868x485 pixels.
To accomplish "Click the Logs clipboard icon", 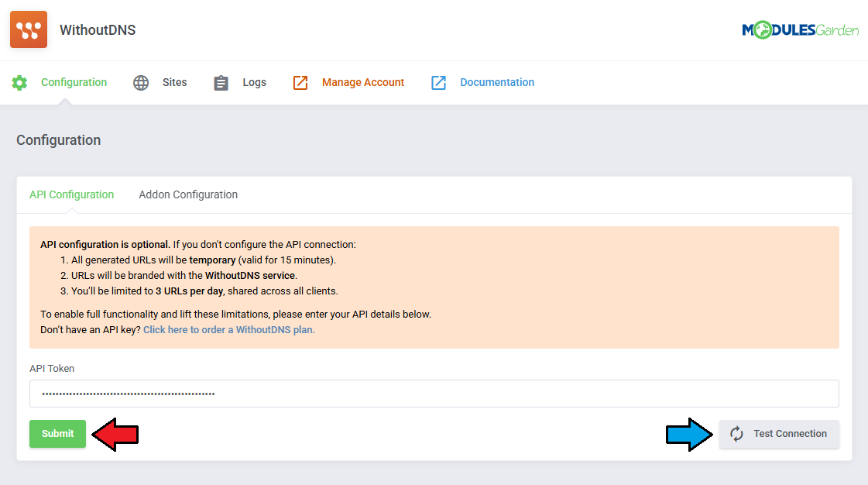I will pyautogui.click(x=221, y=82).
